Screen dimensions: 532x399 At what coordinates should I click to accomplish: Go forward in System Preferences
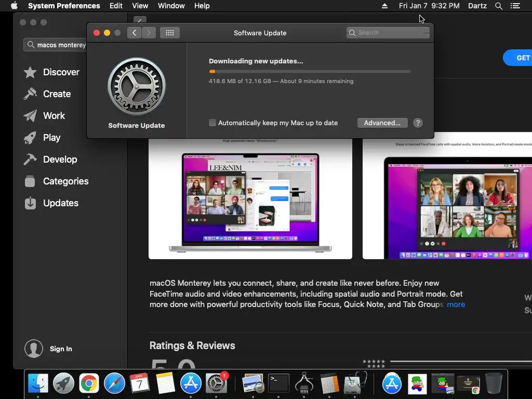149,33
